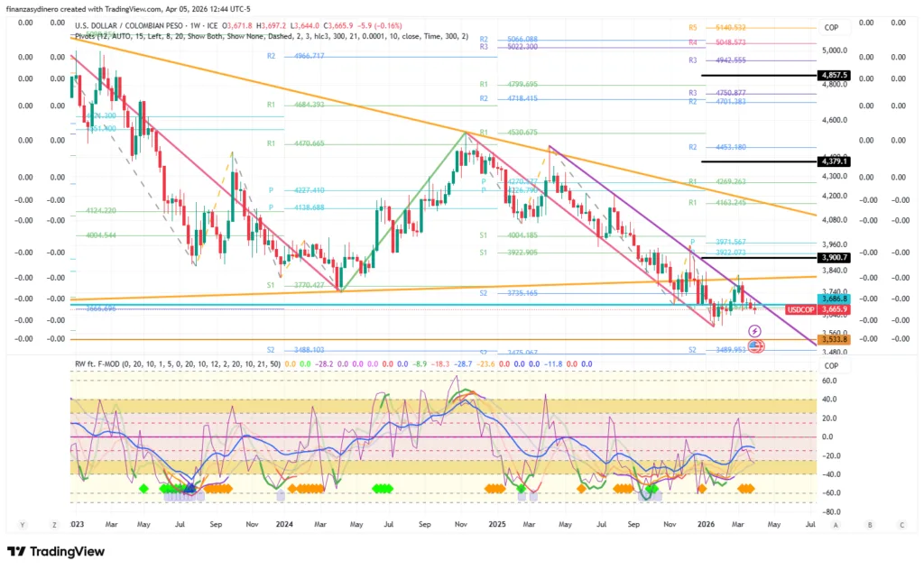Viewport: 924px width, 570px height.
Task: Click the 2026 marker on time axis
Action: pos(709,523)
